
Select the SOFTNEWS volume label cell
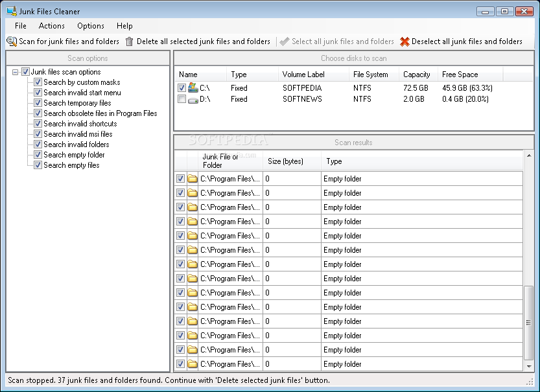[302, 99]
